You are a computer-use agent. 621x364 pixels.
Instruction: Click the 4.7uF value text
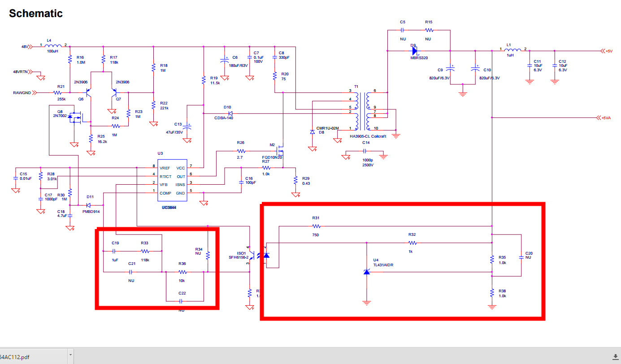(61, 216)
